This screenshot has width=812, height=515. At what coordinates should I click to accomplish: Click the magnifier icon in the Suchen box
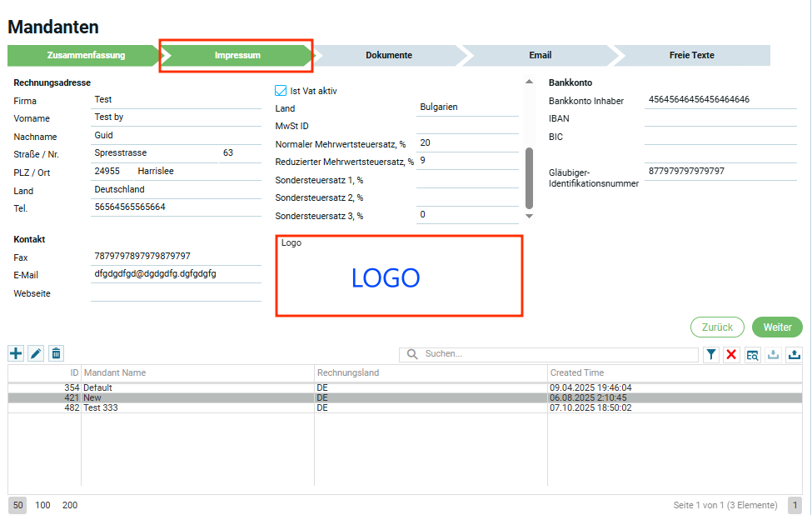(412, 355)
